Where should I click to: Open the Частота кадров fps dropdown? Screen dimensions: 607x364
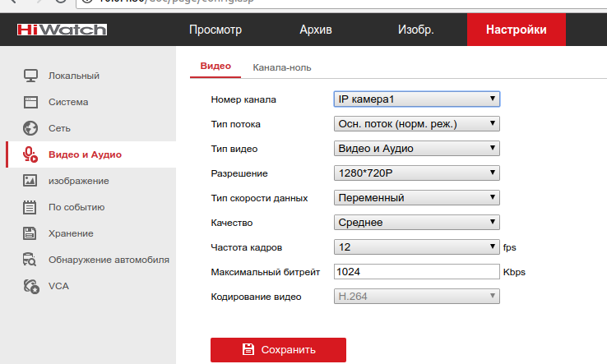click(417, 247)
